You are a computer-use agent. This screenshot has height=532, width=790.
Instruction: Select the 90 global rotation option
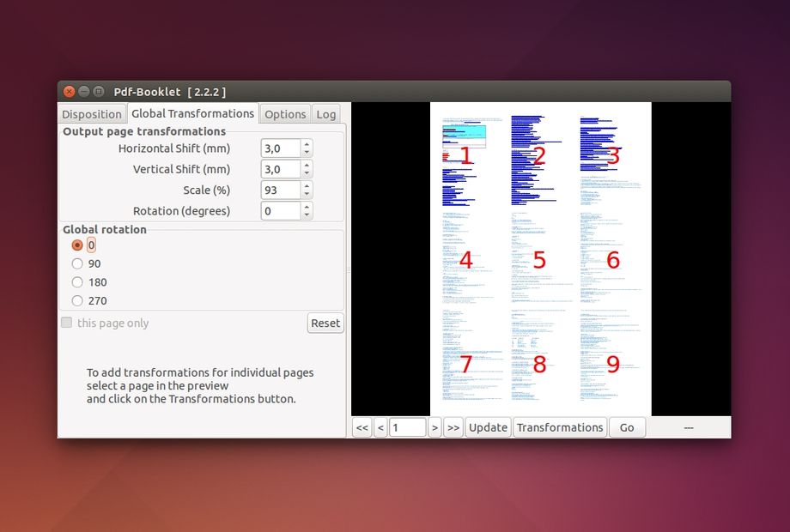(77, 263)
